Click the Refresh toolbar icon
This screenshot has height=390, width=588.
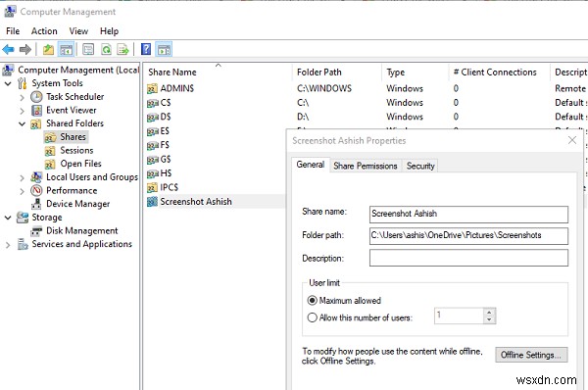pyautogui.click(x=107, y=49)
